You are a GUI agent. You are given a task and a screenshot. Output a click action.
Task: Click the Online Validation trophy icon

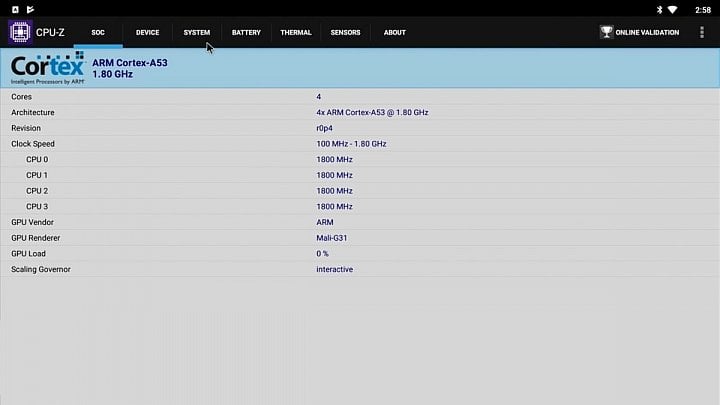click(x=606, y=32)
